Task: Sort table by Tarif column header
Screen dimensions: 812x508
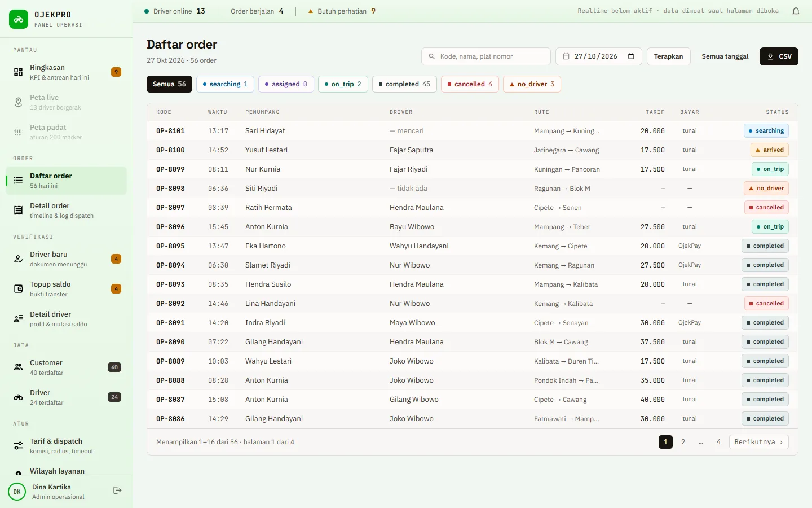Action: tap(655, 112)
